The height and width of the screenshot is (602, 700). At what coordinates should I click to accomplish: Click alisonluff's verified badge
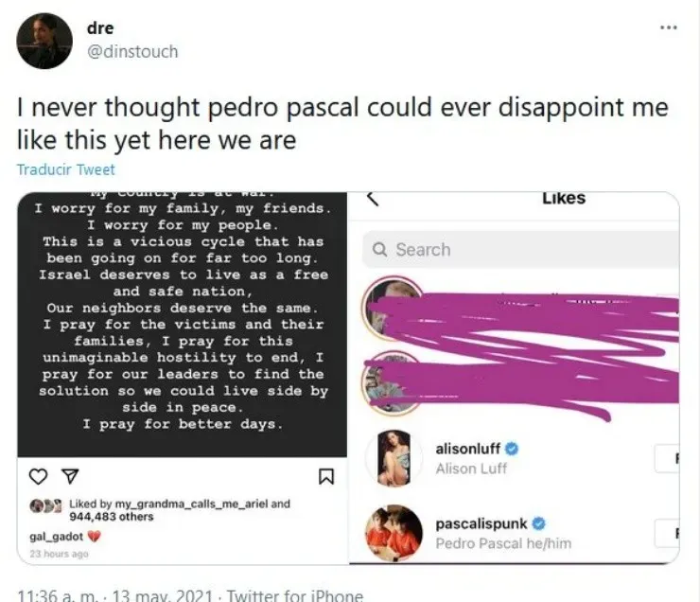click(512, 449)
